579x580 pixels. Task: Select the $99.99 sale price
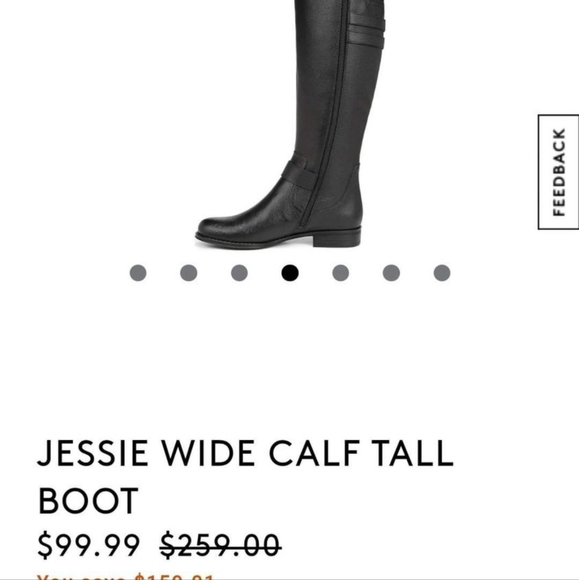[89, 544]
